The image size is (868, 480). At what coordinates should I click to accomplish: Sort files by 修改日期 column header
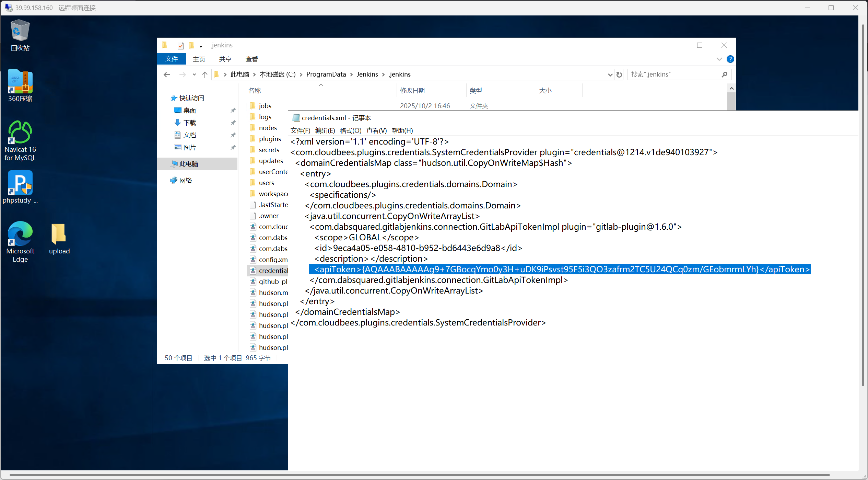(x=412, y=90)
